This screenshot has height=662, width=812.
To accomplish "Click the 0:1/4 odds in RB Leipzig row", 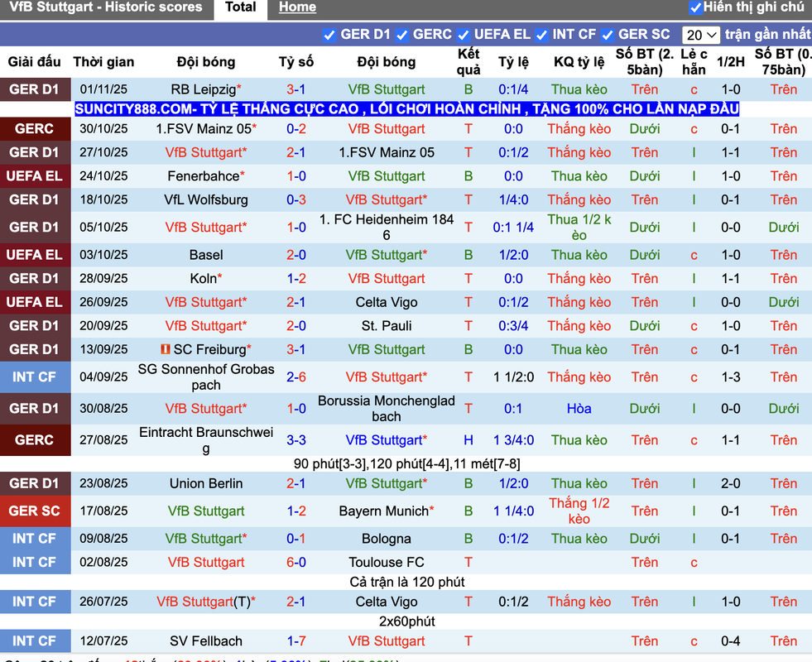I will tap(513, 89).
